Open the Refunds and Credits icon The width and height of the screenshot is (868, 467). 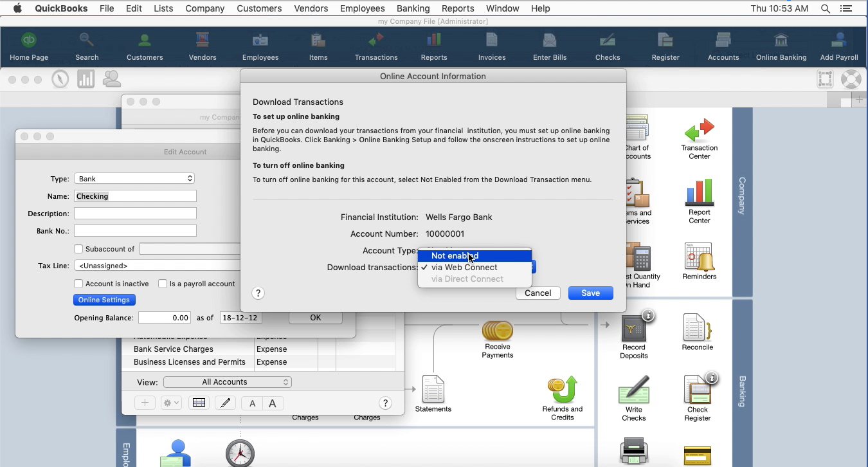pyautogui.click(x=563, y=399)
